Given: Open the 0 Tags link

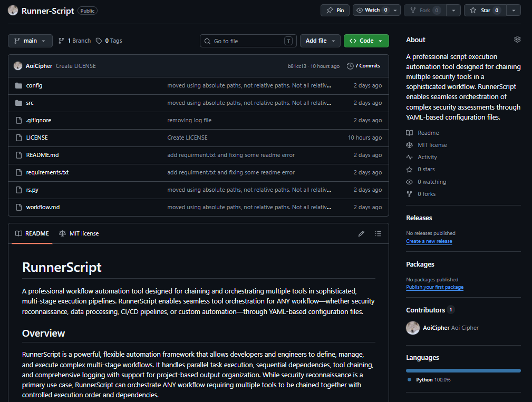Looking at the screenshot, I should click(x=109, y=41).
